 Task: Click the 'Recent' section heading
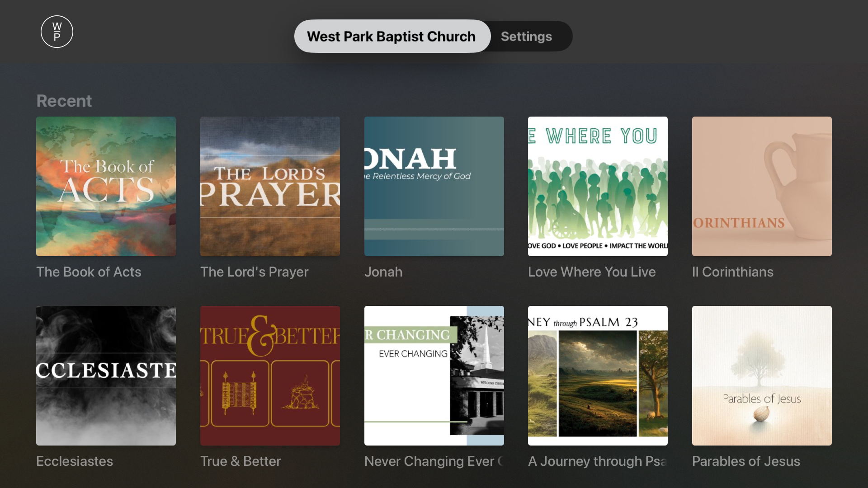(x=64, y=101)
